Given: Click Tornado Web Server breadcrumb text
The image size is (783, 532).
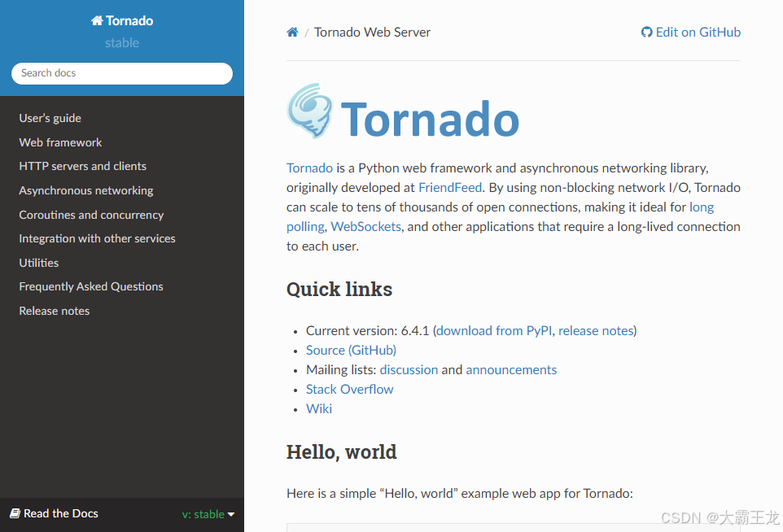Looking at the screenshot, I should click(x=372, y=33).
